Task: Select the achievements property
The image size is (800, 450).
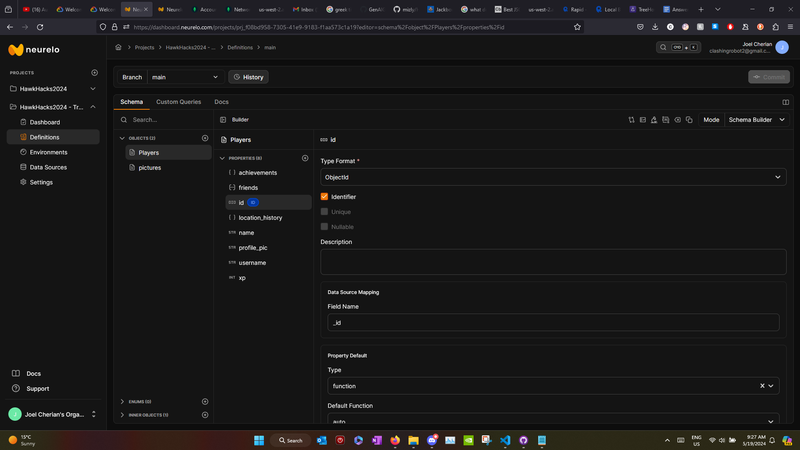Action: [268, 172]
